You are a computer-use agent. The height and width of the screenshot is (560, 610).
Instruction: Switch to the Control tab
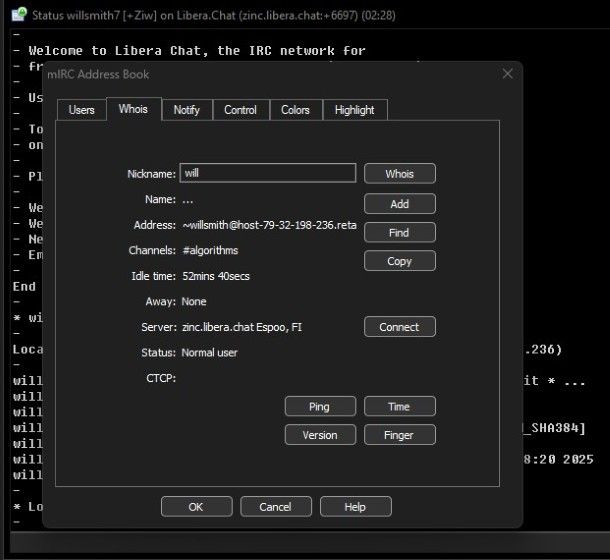[x=240, y=110]
